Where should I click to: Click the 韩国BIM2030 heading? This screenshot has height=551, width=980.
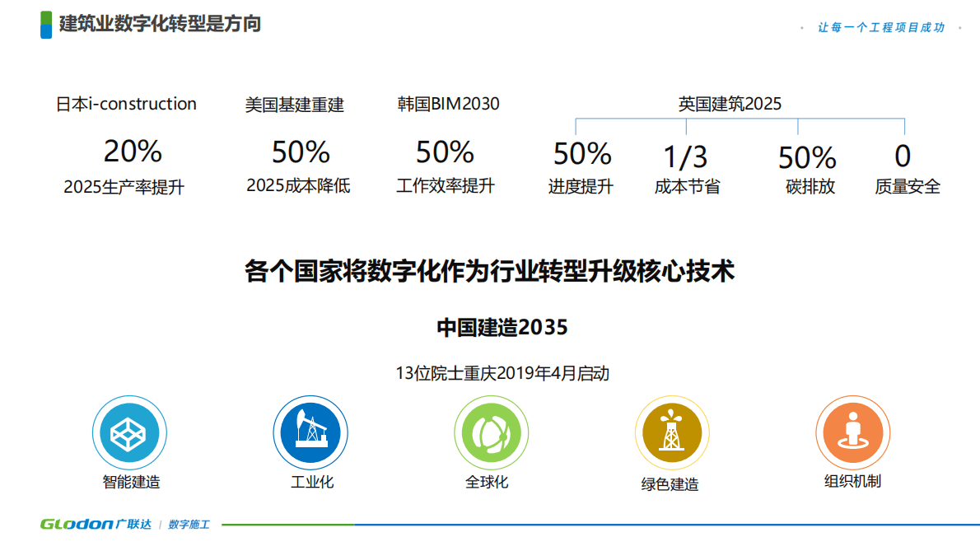(x=448, y=105)
